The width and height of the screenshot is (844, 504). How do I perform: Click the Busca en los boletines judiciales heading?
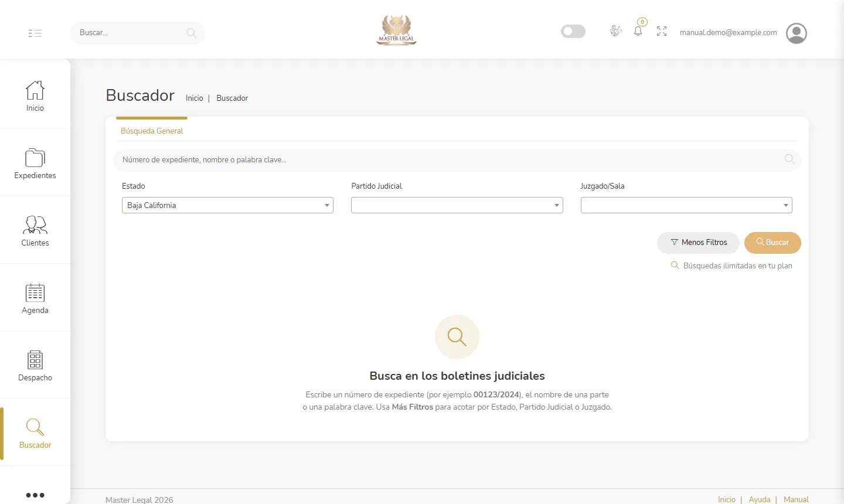(x=457, y=376)
